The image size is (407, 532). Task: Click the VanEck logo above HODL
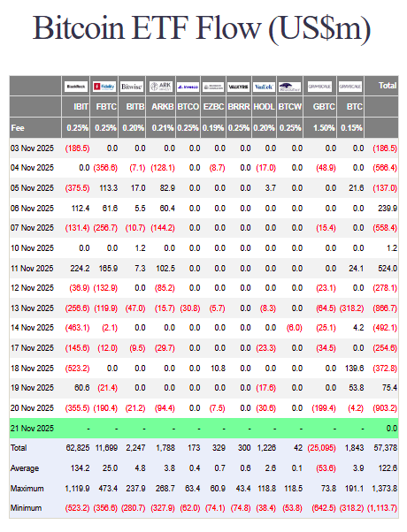(x=264, y=87)
